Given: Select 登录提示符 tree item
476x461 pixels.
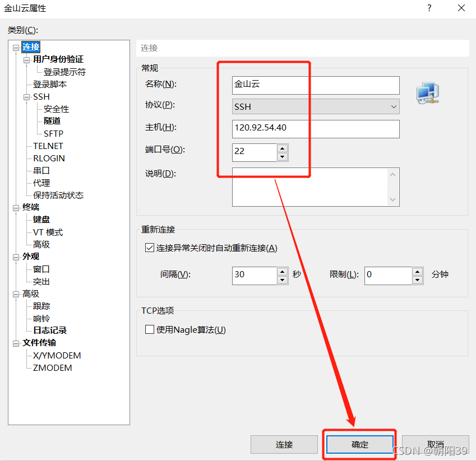Looking at the screenshot, I should (64, 72).
